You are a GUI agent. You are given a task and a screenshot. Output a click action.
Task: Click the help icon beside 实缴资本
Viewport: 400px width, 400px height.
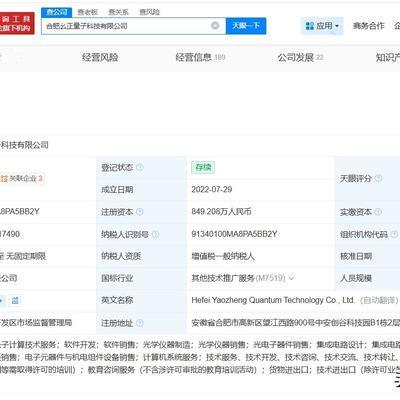tap(378, 212)
